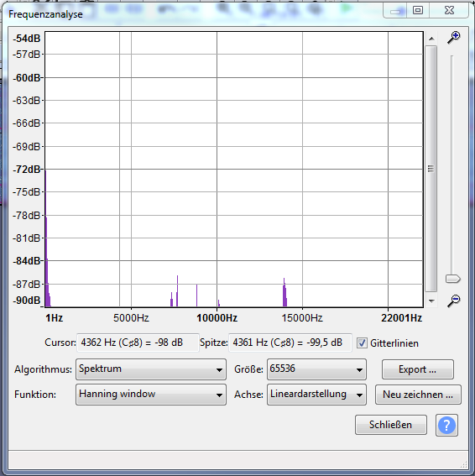The image size is (475, 476).
Task: Click the vertical scrollbar thumb
Action: coord(431,169)
